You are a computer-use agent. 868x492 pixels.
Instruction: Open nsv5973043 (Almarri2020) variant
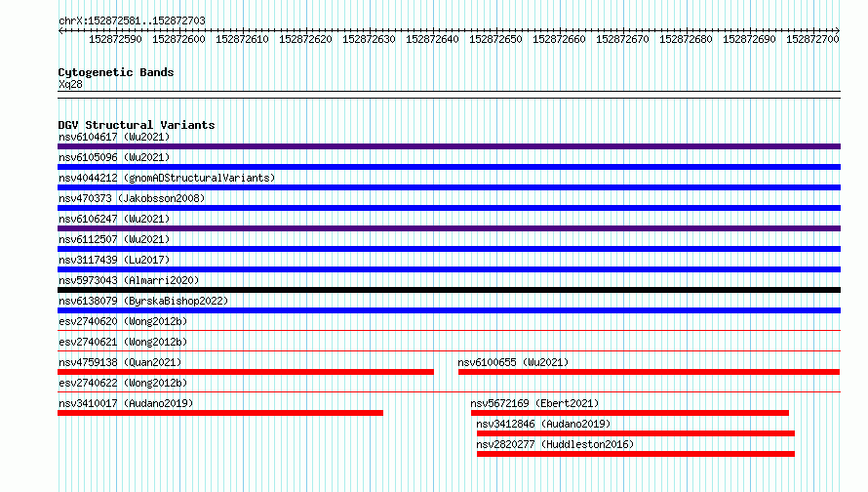(x=129, y=280)
